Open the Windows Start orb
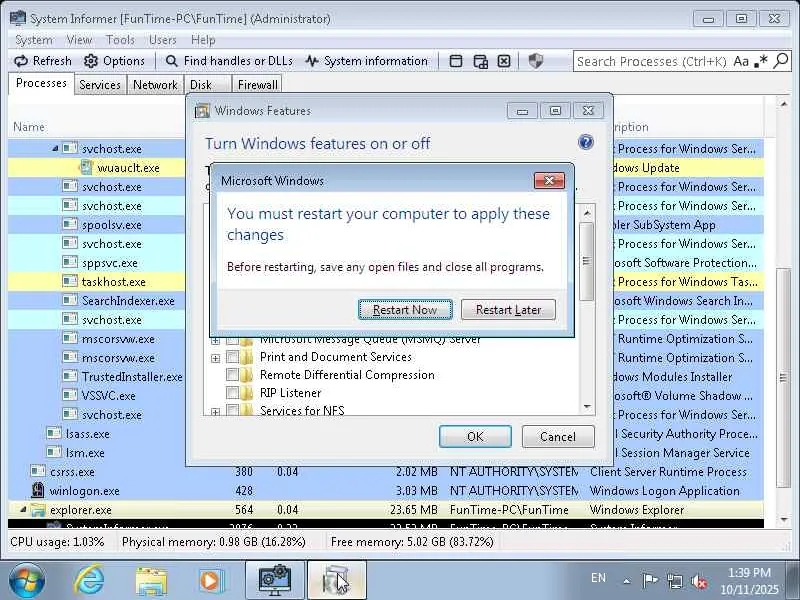 (27, 581)
